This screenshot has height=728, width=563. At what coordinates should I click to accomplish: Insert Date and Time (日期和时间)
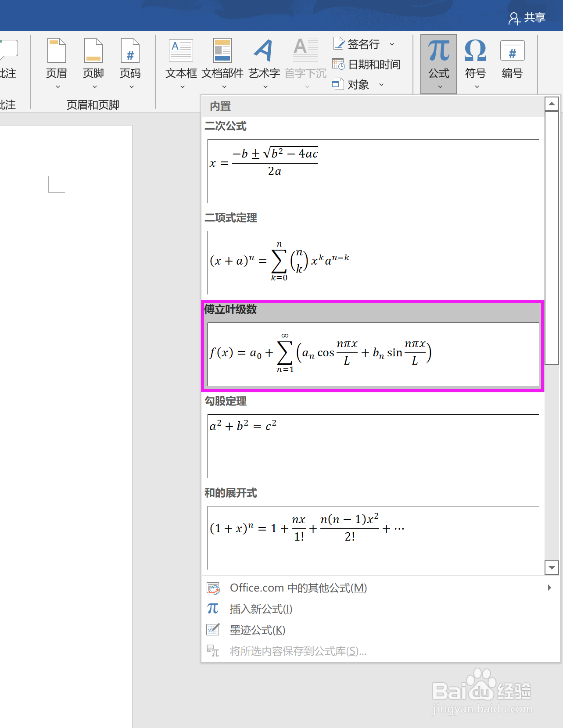point(366,65)
